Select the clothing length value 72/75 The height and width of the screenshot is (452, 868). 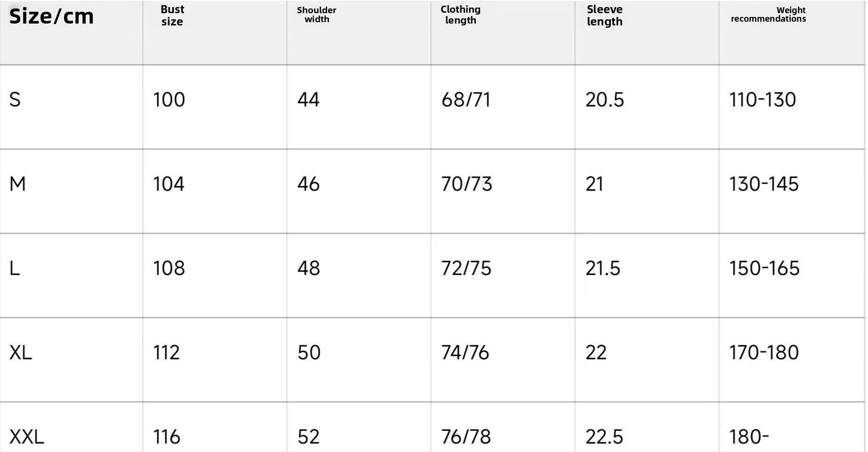pyautogui.click(x=466, y=268)
